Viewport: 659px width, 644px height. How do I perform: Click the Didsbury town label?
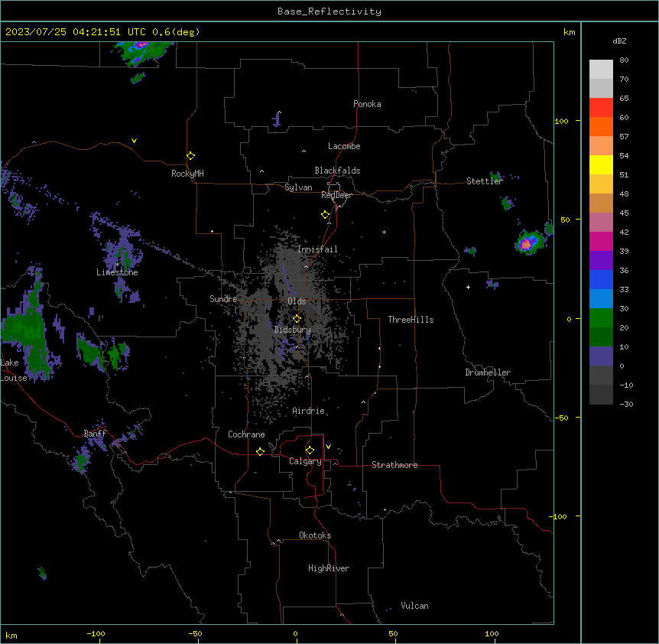coord(293,330)
